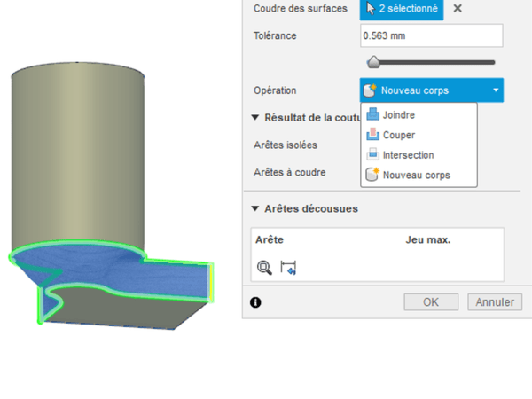Image resolution: width=532 pixels, height=399 pixels.
Task: Click Annuler to cancel stitching
Action: pyautogui.click(x=495, y=302)
